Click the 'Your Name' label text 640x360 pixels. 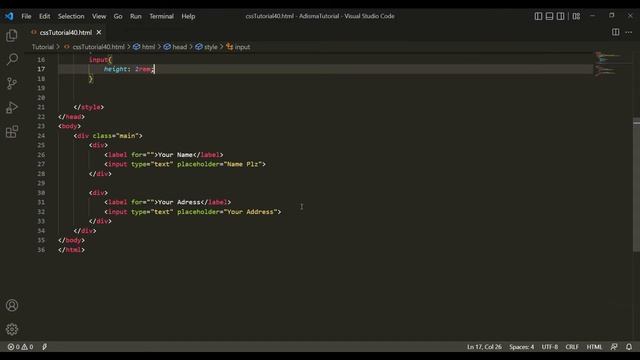(175, 155)
